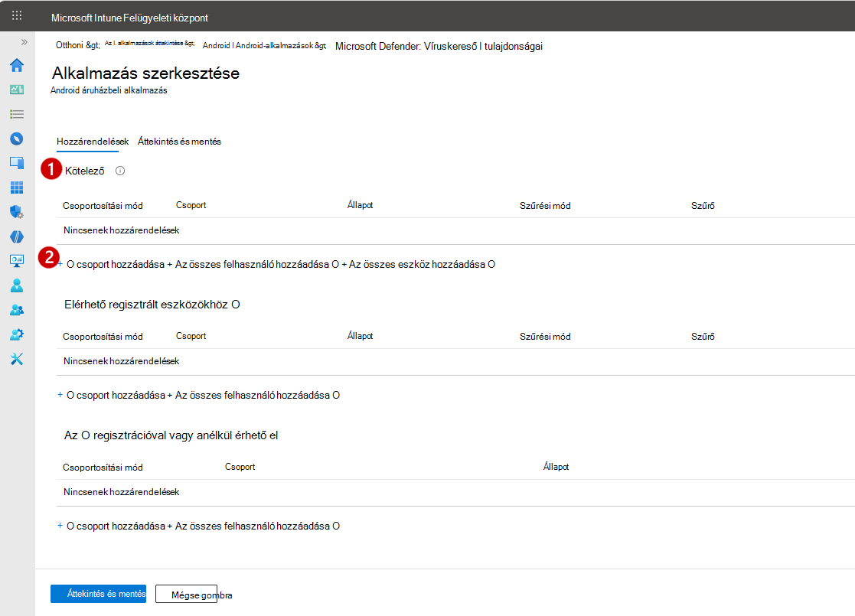The width and height of the screenshot is (855, 616).
Task: Click Csoport header in Elérhető regisztrált table
Action: [x=191, y=336]
